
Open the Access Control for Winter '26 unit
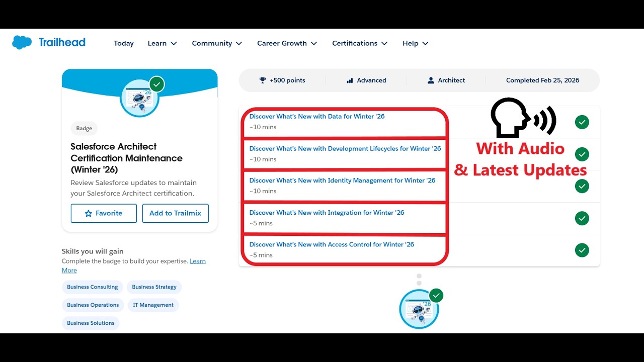point(332,244)
